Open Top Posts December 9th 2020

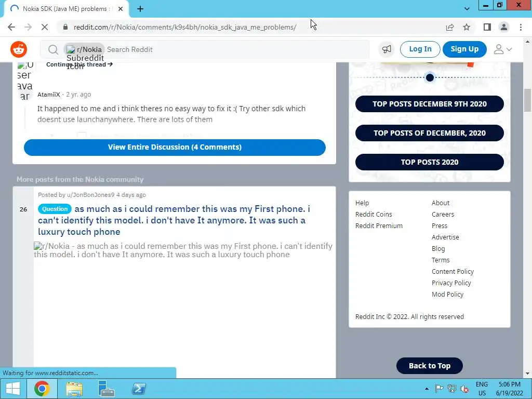[430, 104]
